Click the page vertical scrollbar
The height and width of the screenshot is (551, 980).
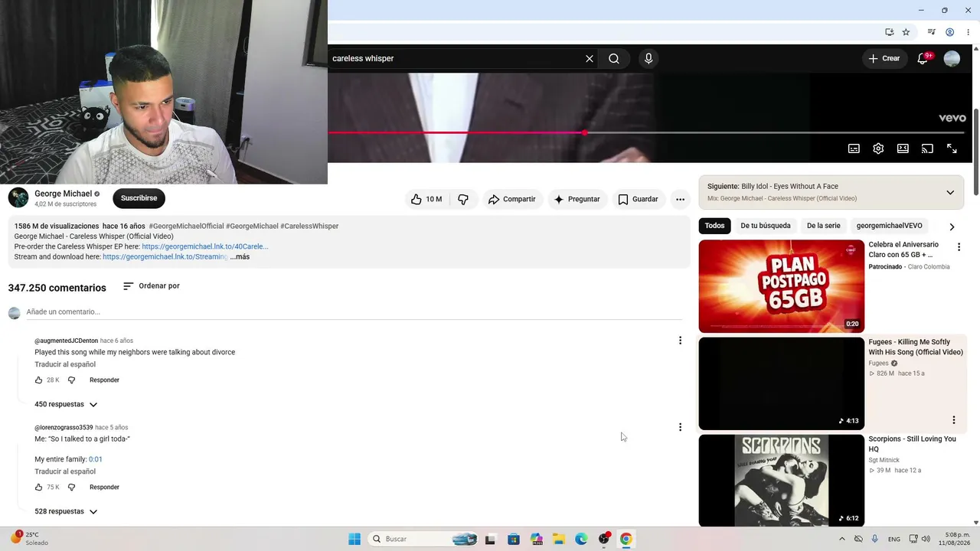click(975, 153)
